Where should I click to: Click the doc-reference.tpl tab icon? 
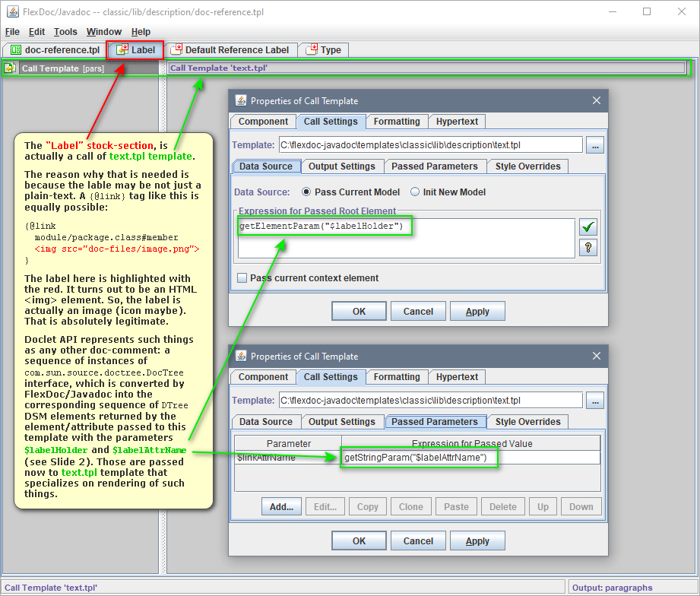(15, 50)
